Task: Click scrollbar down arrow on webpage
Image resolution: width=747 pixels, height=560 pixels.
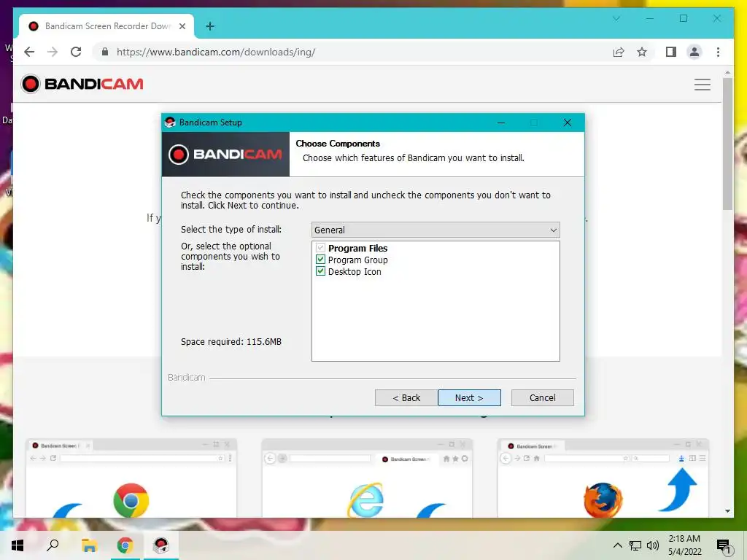Action: 727,511
